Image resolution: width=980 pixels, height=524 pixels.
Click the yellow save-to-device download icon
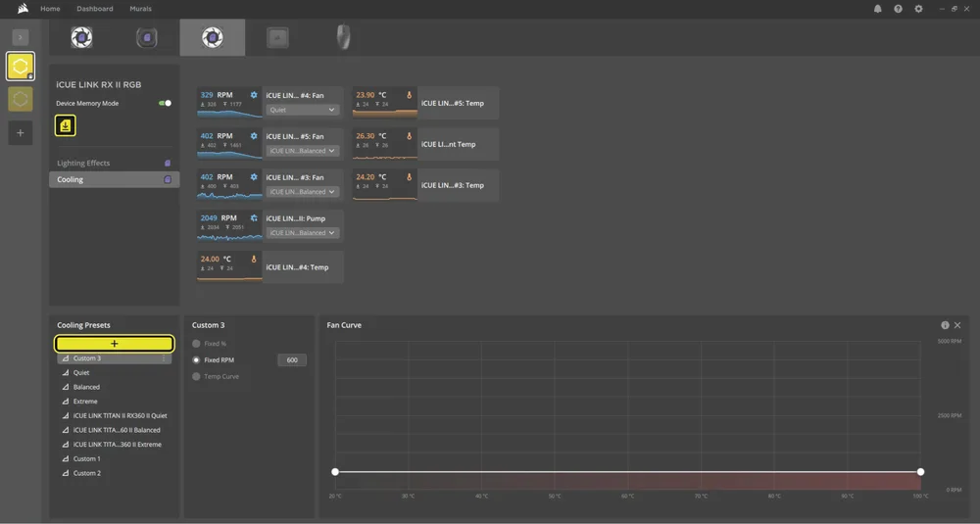pos(66,125)
